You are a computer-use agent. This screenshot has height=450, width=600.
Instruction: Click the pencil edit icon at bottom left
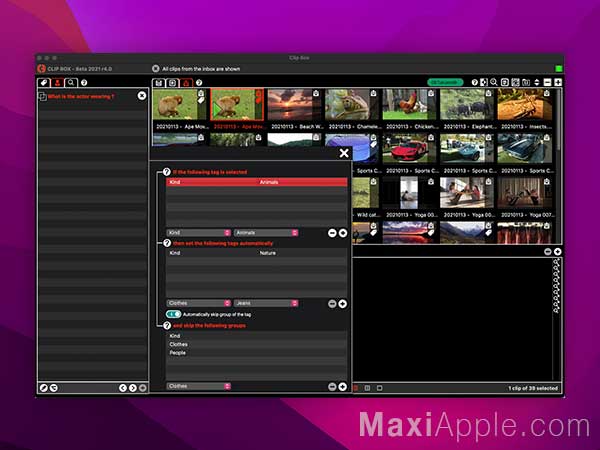click(x=44, y=388)
